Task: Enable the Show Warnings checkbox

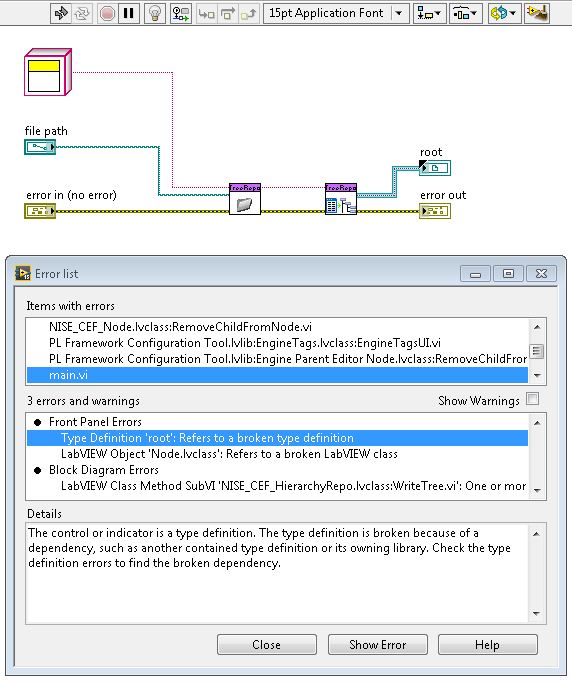Action: 532,399
